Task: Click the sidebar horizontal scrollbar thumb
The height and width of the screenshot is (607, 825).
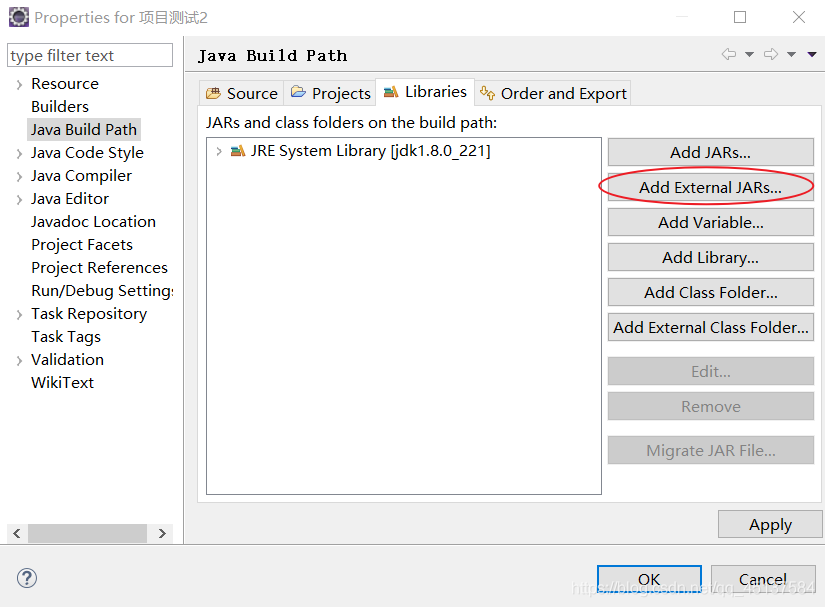Action: pos(87,533)
